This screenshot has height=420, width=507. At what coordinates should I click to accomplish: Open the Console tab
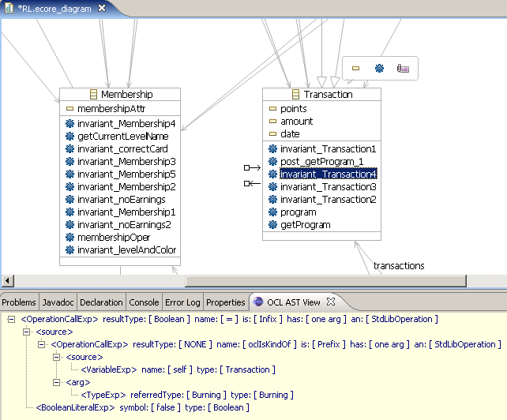click(x=144, y=302)
